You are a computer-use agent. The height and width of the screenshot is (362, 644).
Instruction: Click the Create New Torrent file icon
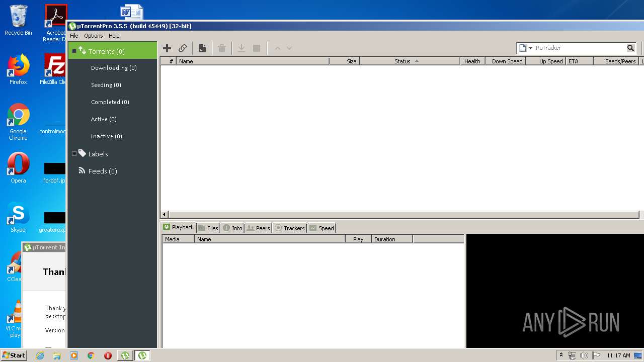[x=202, y=48]
